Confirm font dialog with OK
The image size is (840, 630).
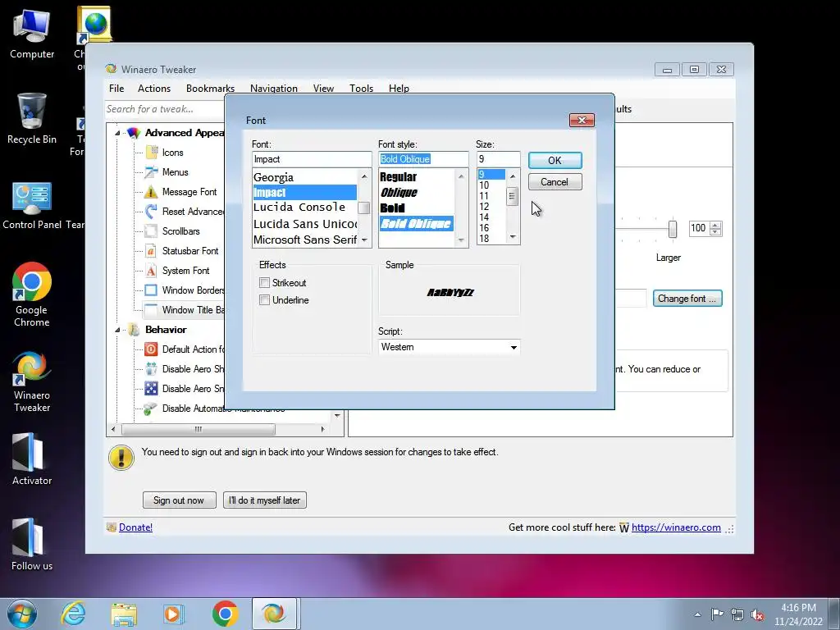point(555,160)
